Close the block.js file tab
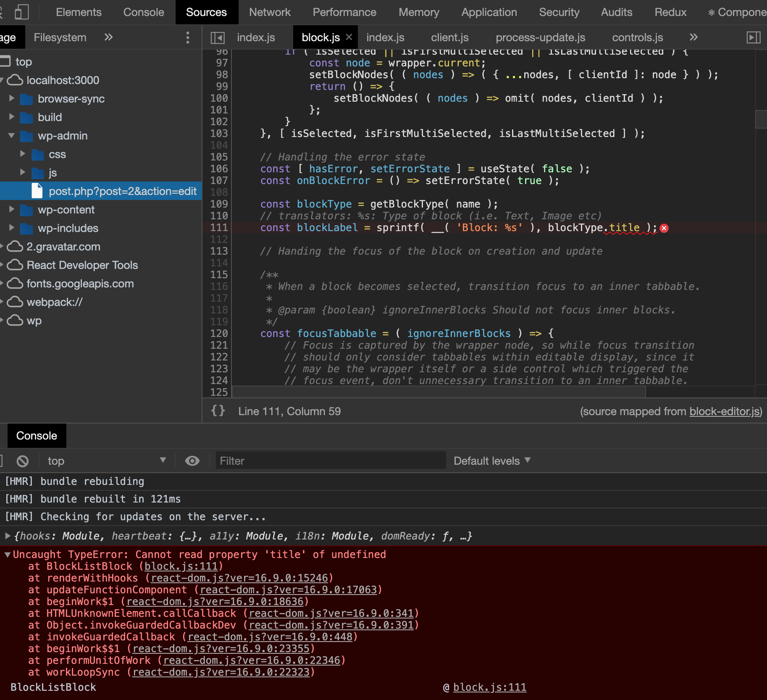 [x=349, y=37]
